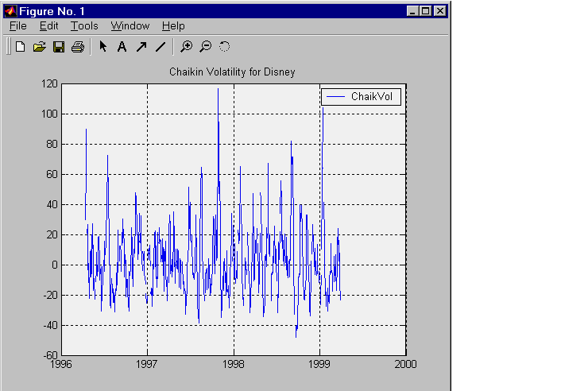Close the Figure No. 1 window
This screenshot has height=391, width=588.
[440, 11]
